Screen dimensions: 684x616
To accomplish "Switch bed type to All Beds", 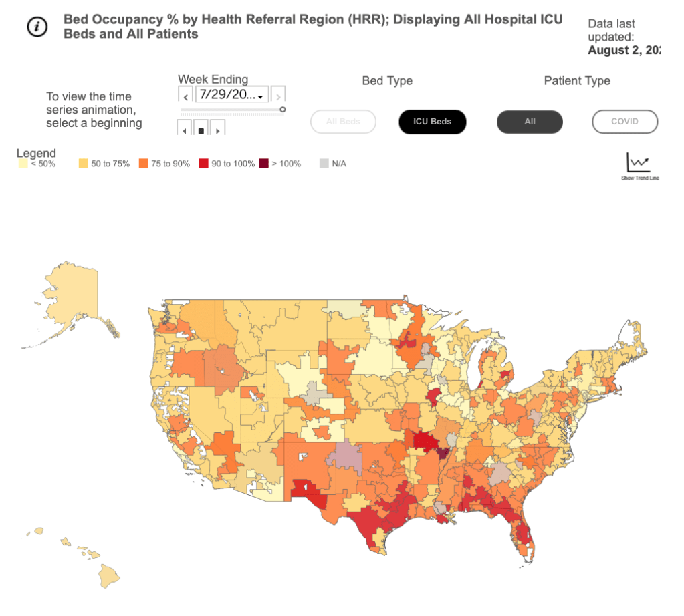I will click(343, 122).
